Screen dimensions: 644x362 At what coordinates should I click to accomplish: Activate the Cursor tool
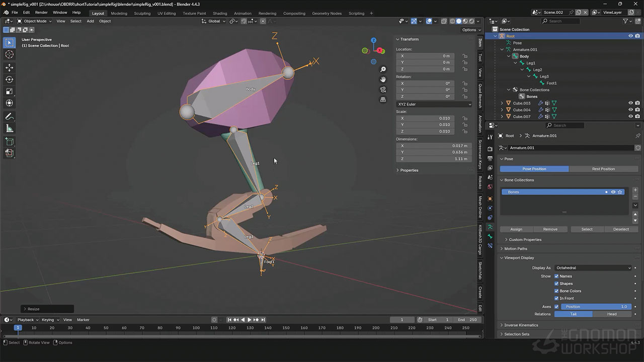[x=10, y=54]
